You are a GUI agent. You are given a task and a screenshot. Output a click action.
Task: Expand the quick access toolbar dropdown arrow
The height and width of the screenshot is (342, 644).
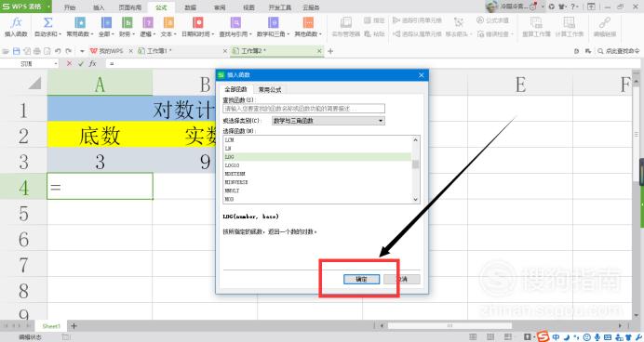[x=82, y=51]
